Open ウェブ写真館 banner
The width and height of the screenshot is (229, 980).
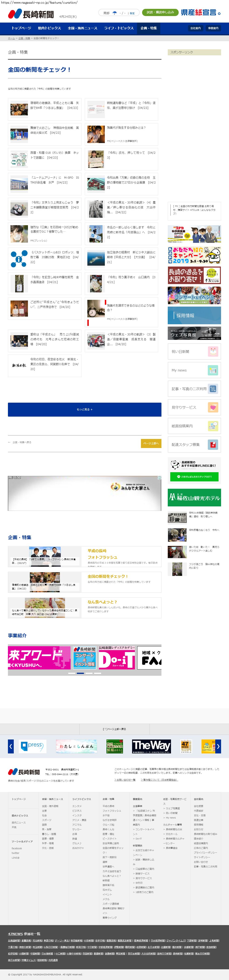(194, 333)
